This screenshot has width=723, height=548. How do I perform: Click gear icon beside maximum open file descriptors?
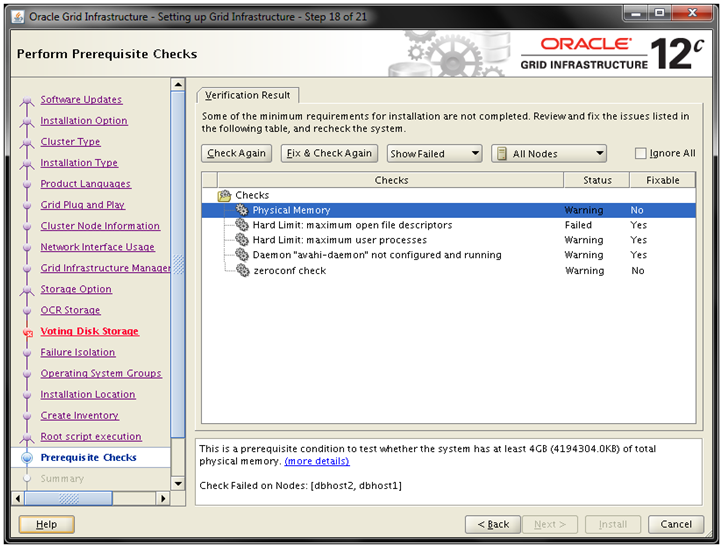(x=242, y=225)
